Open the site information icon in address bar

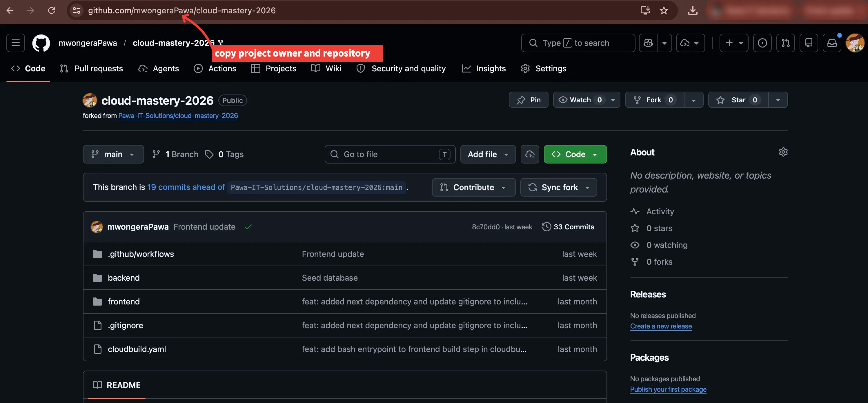[x=77, y=10]
